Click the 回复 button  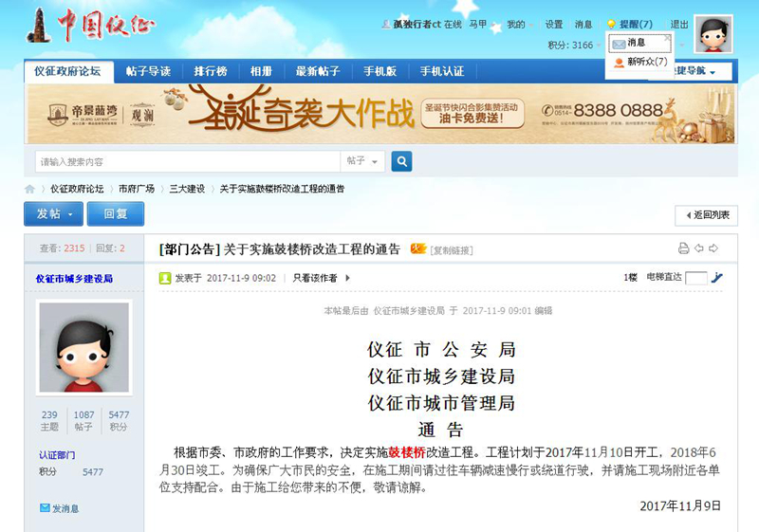(x=116, y=213)
